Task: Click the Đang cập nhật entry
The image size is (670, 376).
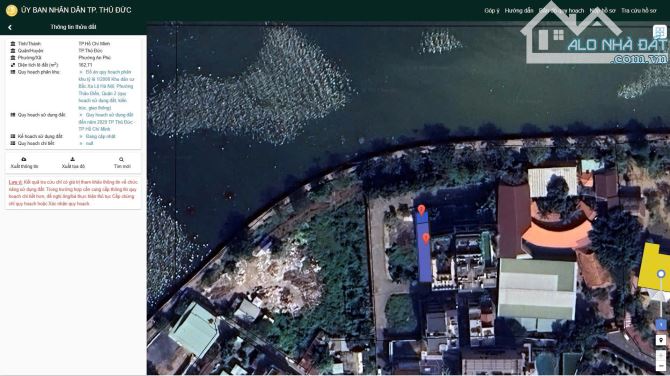Action: (x=100, y=136)
